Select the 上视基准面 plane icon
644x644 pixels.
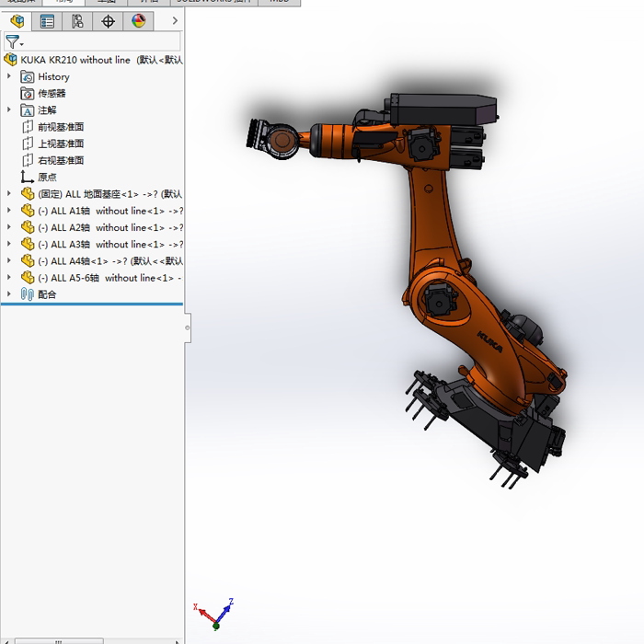tap(27, 144)
